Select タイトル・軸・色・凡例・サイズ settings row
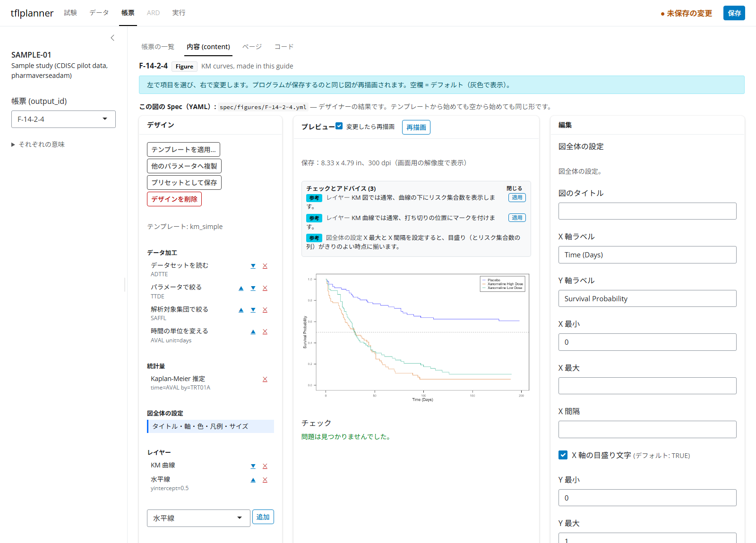 click(x=210, y=426)
